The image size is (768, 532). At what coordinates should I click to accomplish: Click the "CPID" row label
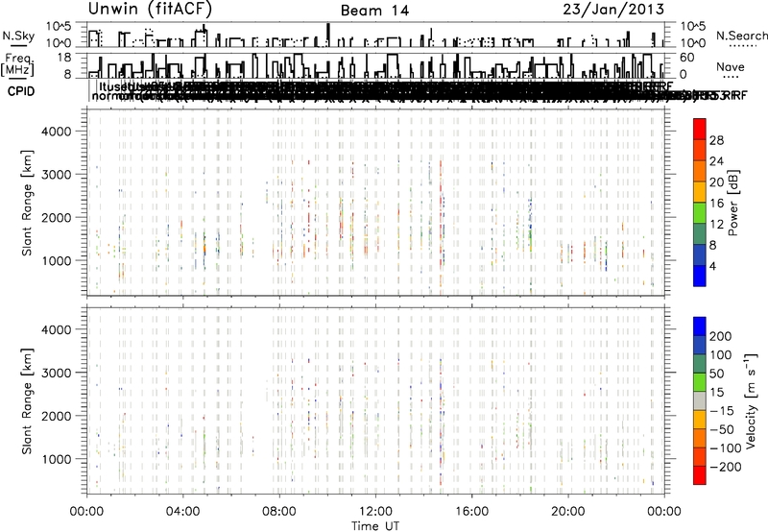pyautogui.click(x=21, y=91)
